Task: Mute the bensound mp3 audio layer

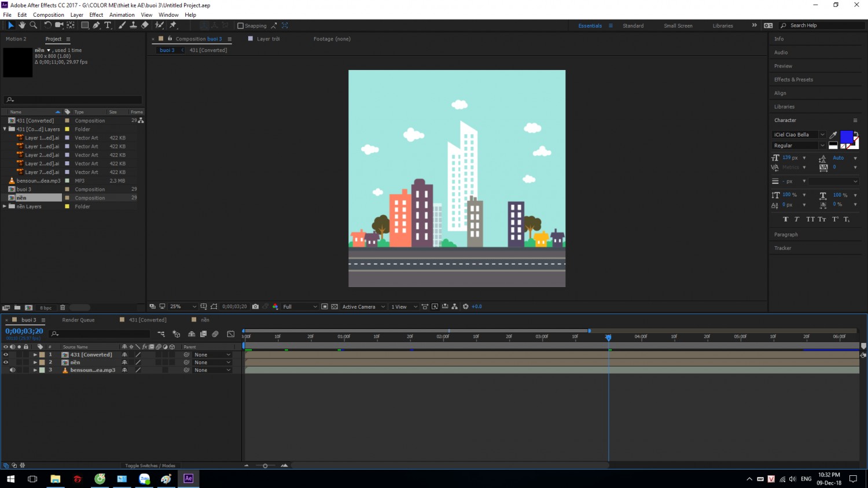Action: click(12, 370)
